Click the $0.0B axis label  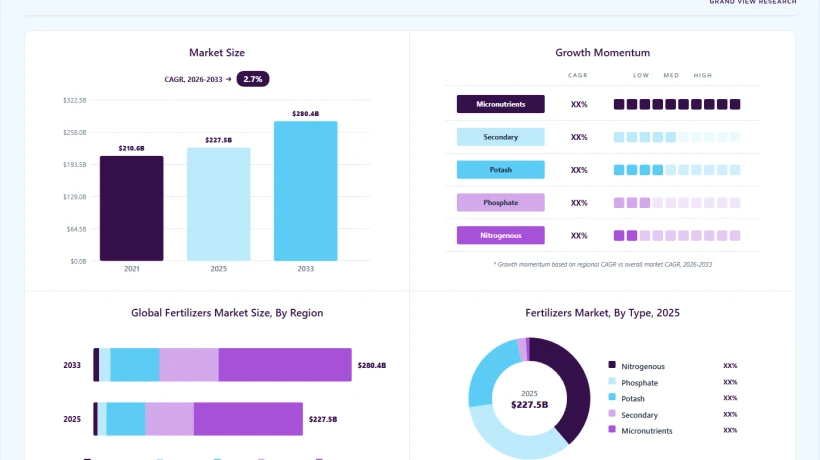point(78,261)
